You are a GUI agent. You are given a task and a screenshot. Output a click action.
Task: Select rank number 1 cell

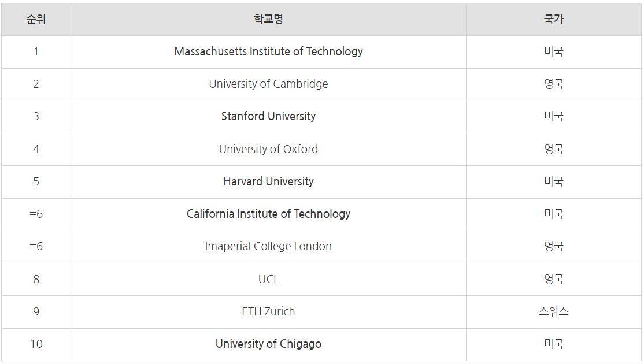[36, 51]
